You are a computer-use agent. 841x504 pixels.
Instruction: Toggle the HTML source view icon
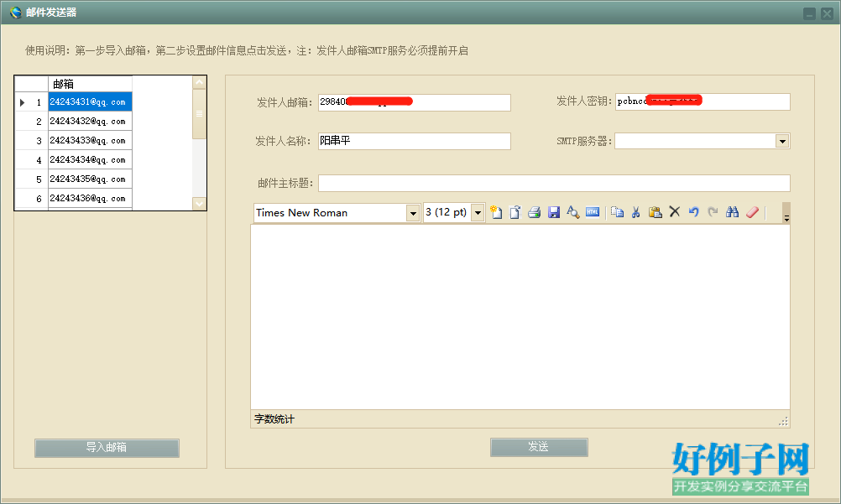(592, 212)
